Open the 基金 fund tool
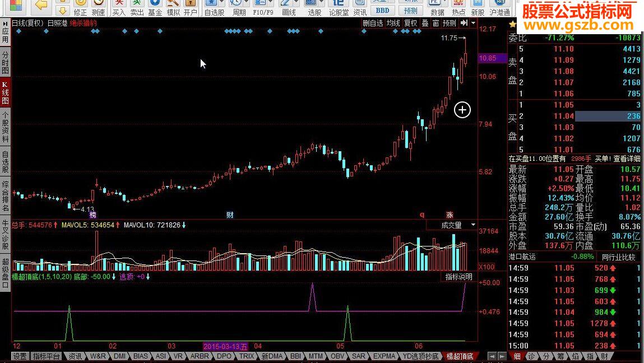Screen dimensions: 644x363 click(155, 8)
